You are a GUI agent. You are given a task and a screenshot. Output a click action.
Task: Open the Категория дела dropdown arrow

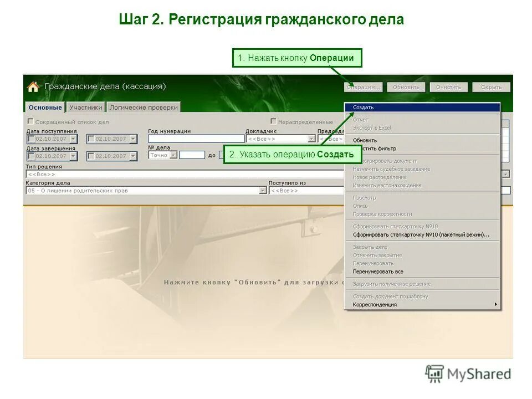pyautogui.click(x=263, y=191)
